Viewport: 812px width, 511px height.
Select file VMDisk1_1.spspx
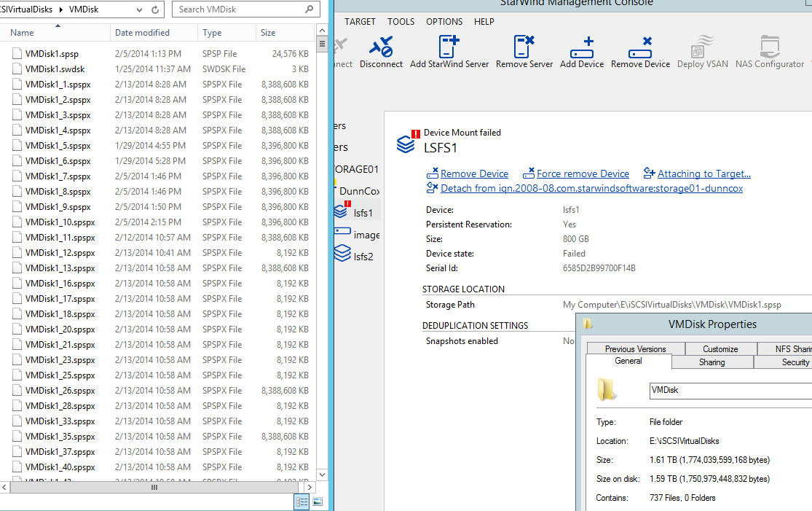coord(58,85)
